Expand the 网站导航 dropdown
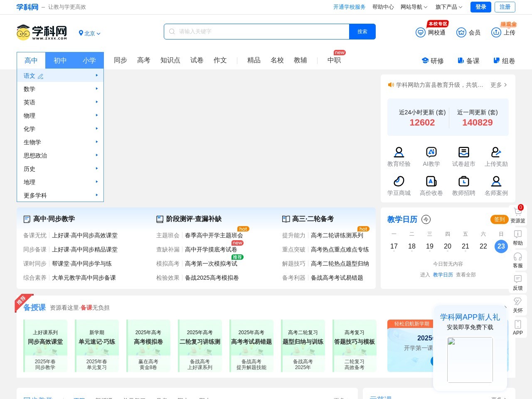The width and height of the screenshot is (532, 399). tap(414, 7)
